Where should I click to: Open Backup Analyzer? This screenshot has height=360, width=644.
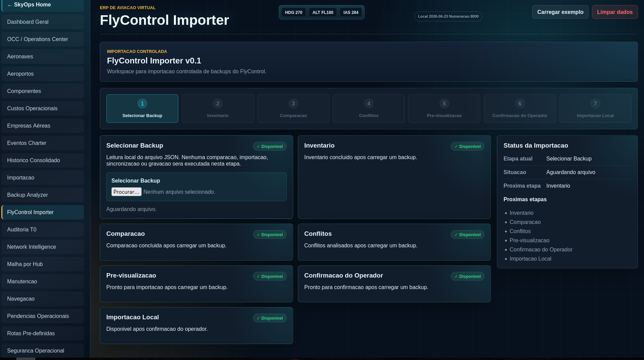(x=43, y=195)
